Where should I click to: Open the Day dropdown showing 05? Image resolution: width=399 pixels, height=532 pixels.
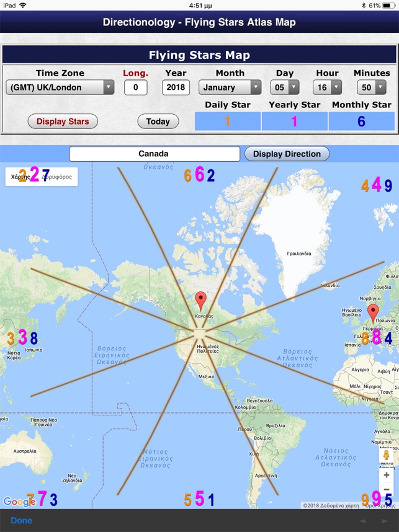click(x=285, y=87)
